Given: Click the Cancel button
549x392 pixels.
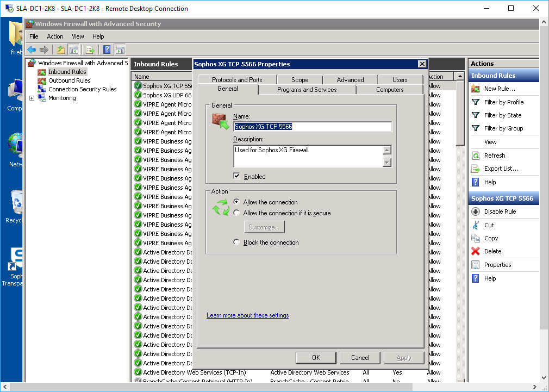Looking at the screenshot, I should click(360, 358).
